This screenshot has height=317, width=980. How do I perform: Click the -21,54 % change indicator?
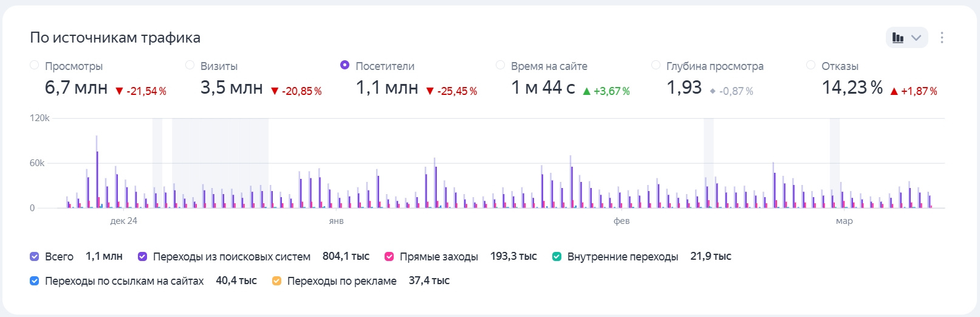tap(141, 91)
